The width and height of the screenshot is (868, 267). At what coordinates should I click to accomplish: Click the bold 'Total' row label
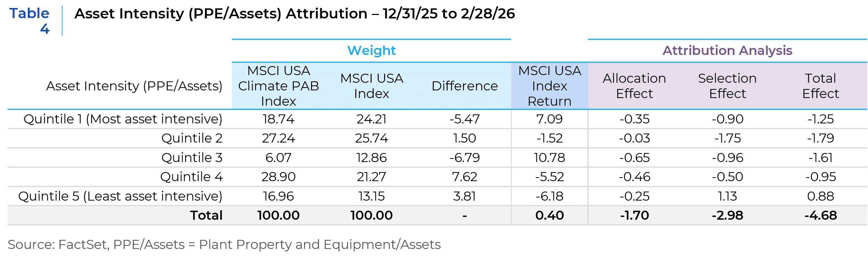pos(206,216)
